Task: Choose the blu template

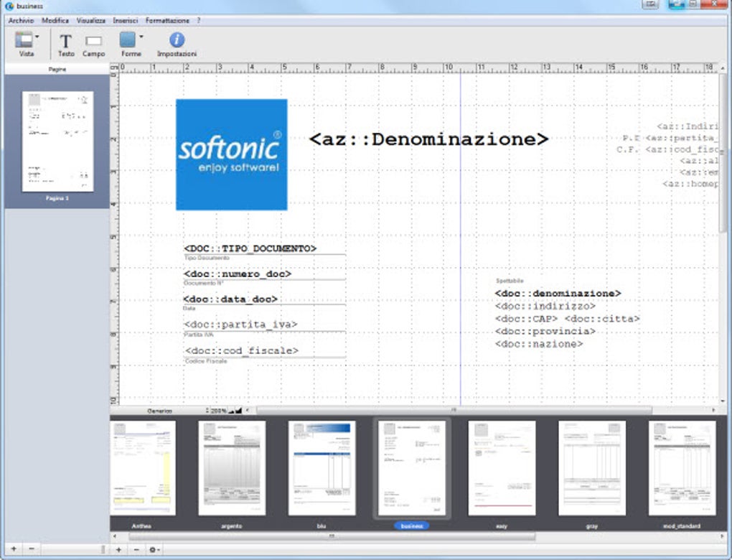Action: (322, 468)
